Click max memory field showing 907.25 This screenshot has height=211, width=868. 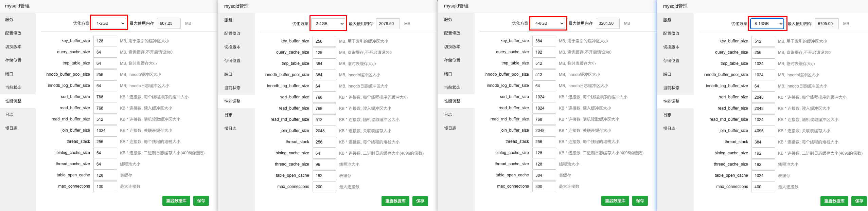coord(169,23)
